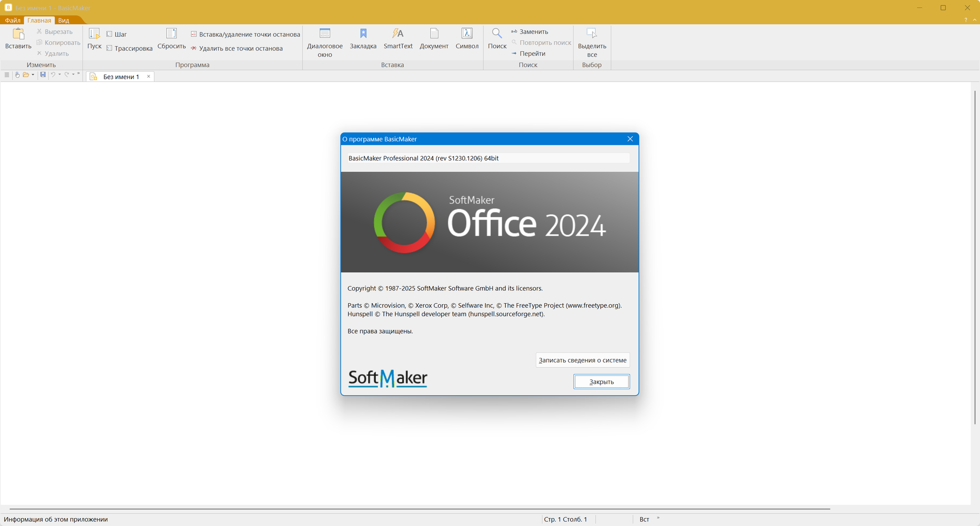Open the Символ (Symbol) inserter
Viewport: 980px width, 526px height.
(467, 34)
